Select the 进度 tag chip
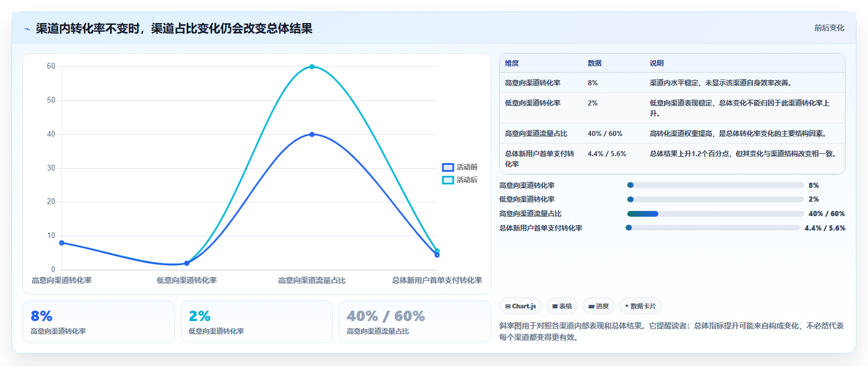Image resolution: width=868 pixels, height=366 pixels. [598, 306]
